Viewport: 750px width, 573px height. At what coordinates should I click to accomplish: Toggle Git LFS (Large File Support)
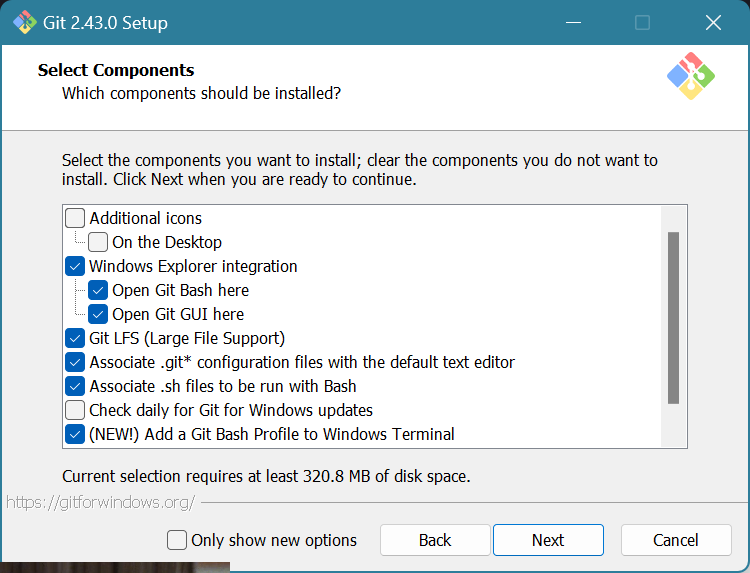(75, 338)
